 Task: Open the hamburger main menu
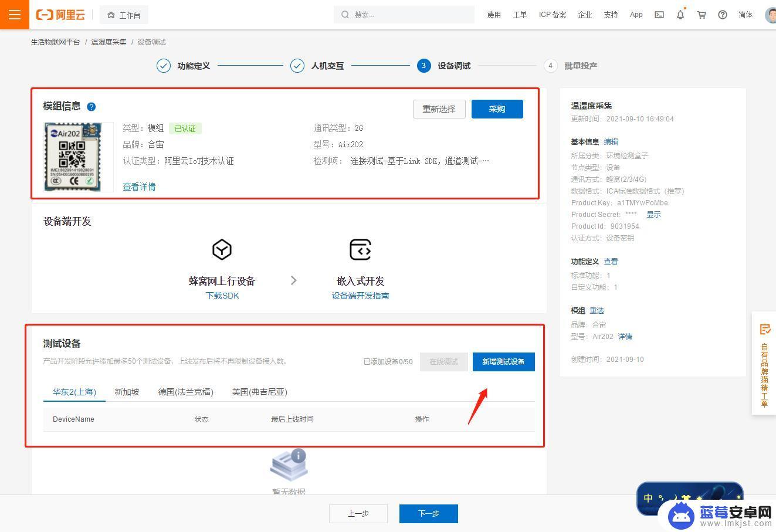click(x=15, y=15)
